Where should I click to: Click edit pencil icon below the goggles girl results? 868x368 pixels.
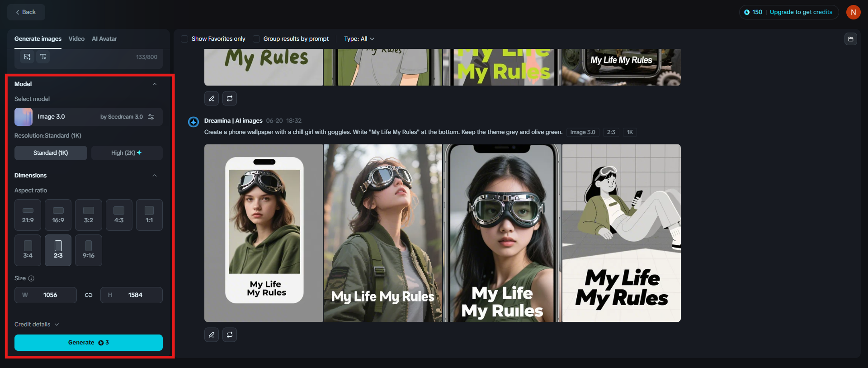212,335
